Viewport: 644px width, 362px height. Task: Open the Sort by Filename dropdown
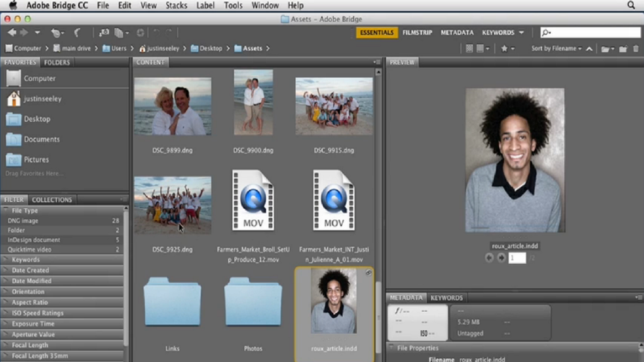click(556, 49)
